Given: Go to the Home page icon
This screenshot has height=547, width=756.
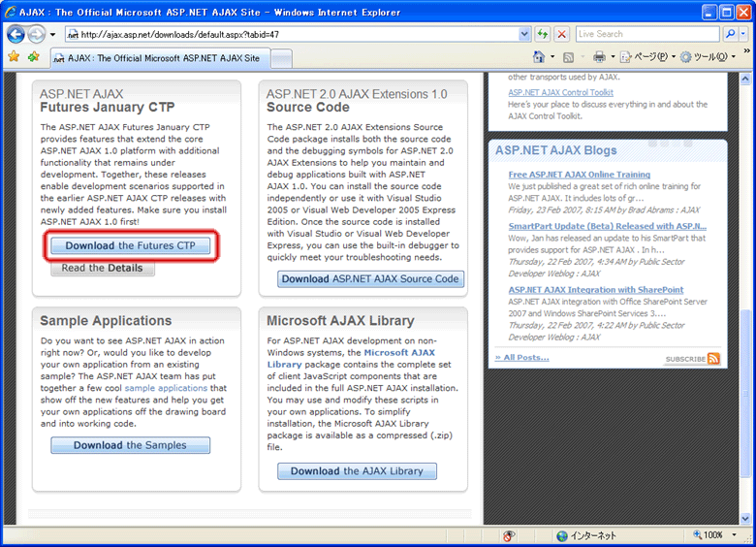Looking at the screenshot, I should (539, 57).
